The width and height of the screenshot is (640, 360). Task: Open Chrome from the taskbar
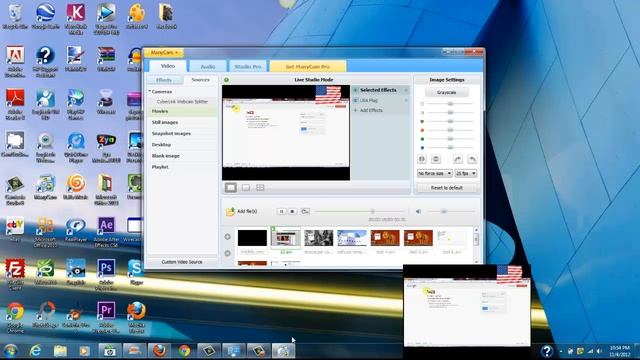pos(184,351)
